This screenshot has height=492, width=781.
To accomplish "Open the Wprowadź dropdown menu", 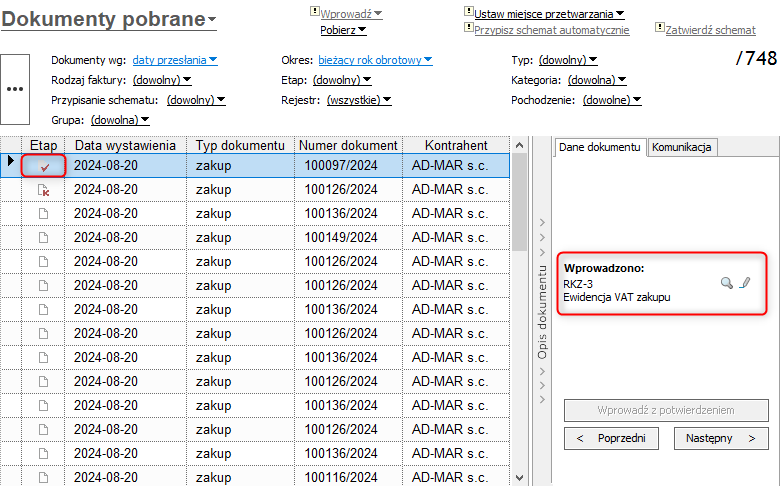I will pos(351,14).
